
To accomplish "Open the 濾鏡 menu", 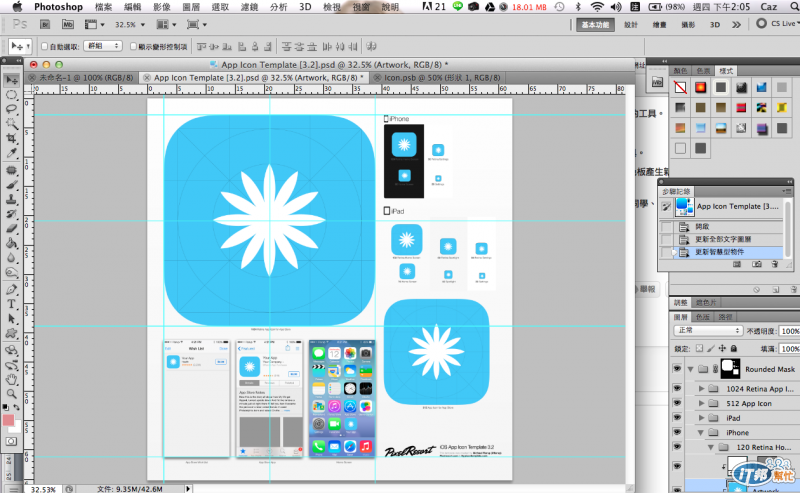I will (x=249, y=7).
